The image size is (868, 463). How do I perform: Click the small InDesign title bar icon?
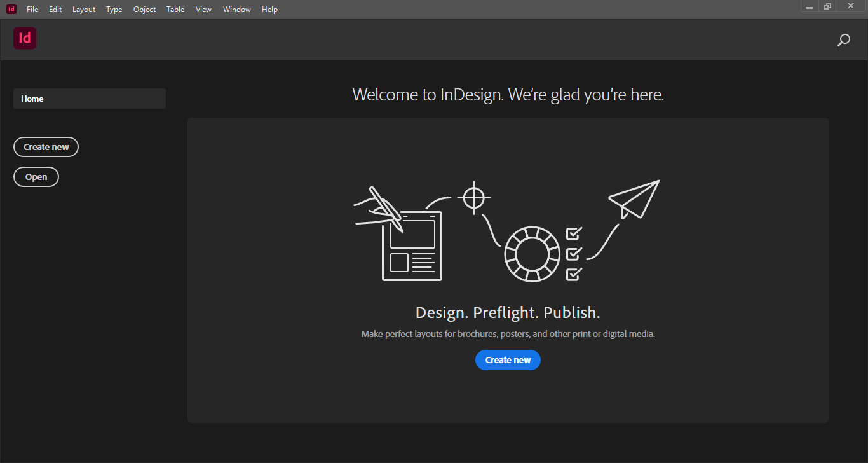tap(11, 9)
